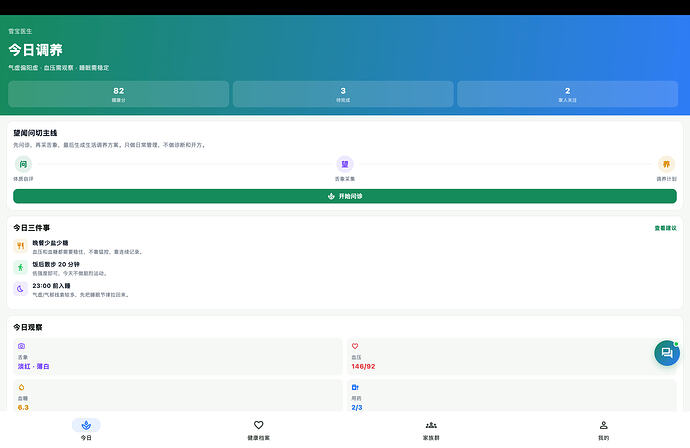Open the blood pressure 146/92 card

point(512,356)
